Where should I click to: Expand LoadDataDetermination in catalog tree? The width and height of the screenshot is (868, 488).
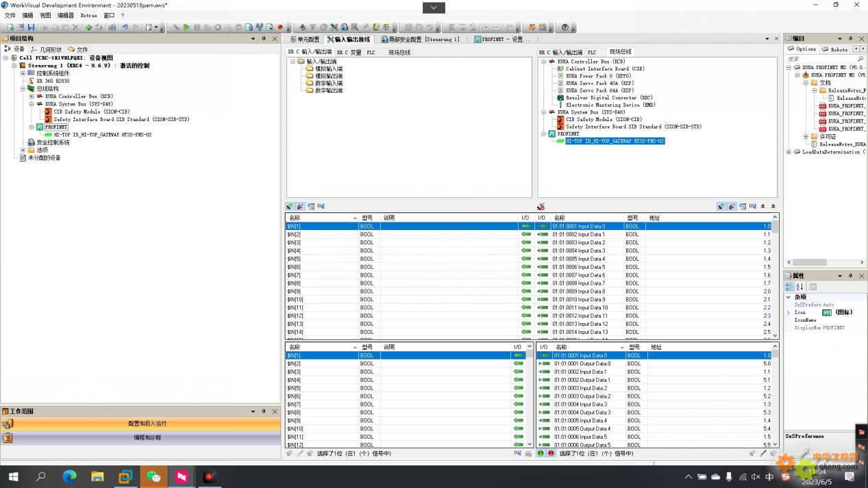(x=789, y=152)
